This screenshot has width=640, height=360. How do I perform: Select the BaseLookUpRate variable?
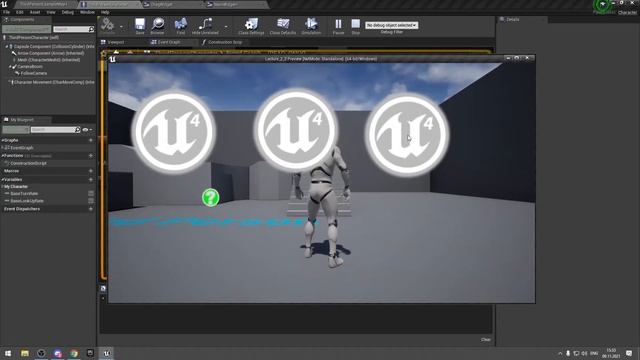pyautogui.click(x=27, y=201)
